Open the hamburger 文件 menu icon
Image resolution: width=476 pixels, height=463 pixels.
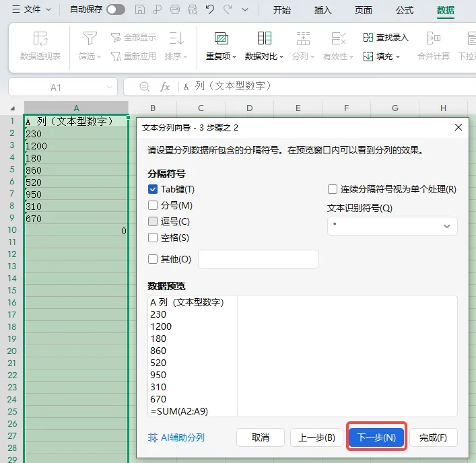pyautogui.click(x=15, y=9)
